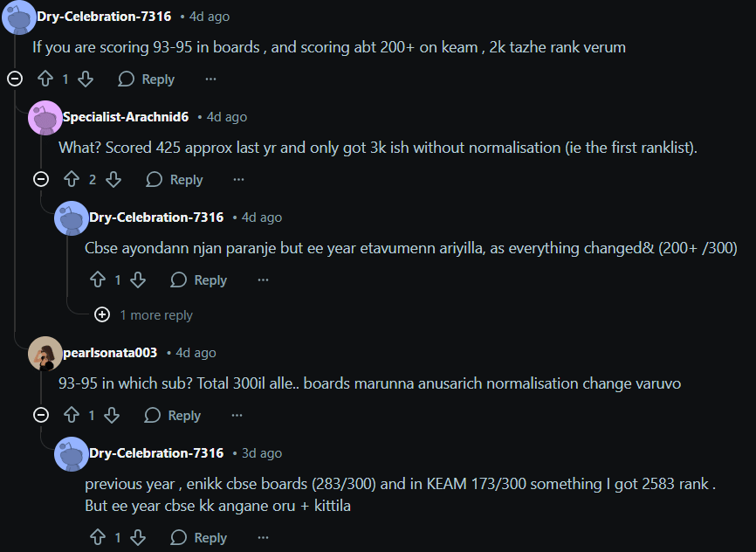
Task: Open the overflow options on pearlsonata003's comment
Action: tap(236, 415)
